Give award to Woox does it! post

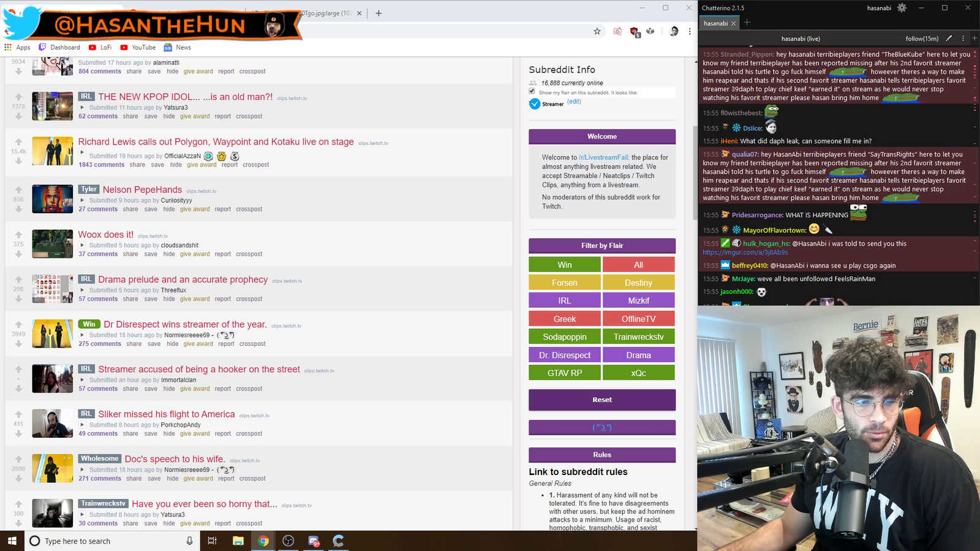(195, 254)
